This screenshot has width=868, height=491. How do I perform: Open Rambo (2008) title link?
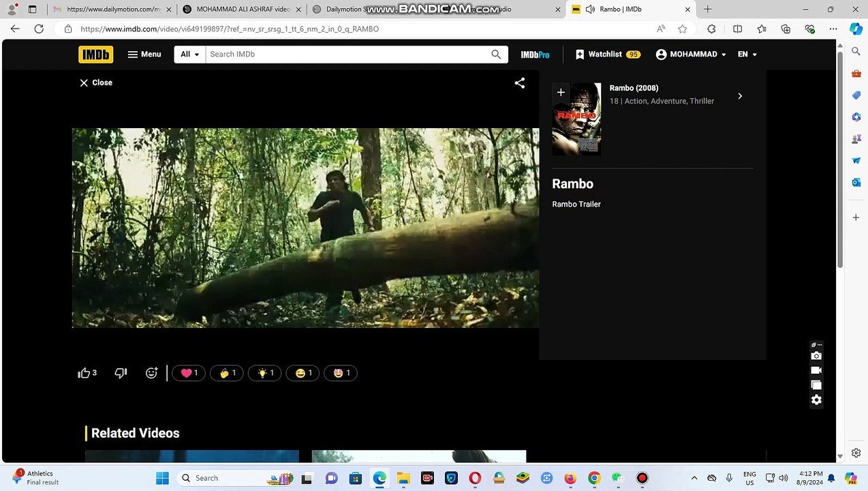634,88
